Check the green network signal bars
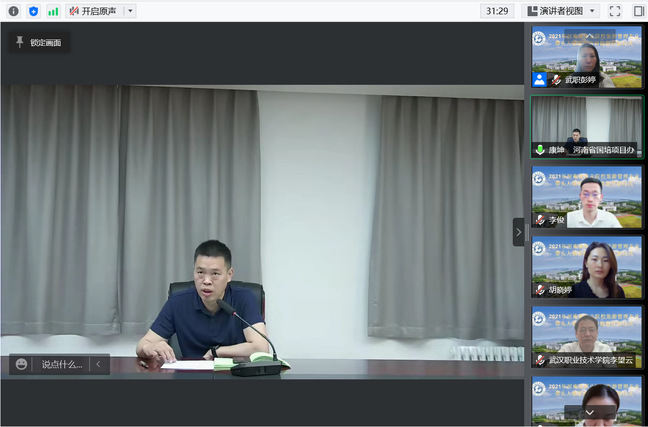This screenshot has height=427, width=648. 53,11
